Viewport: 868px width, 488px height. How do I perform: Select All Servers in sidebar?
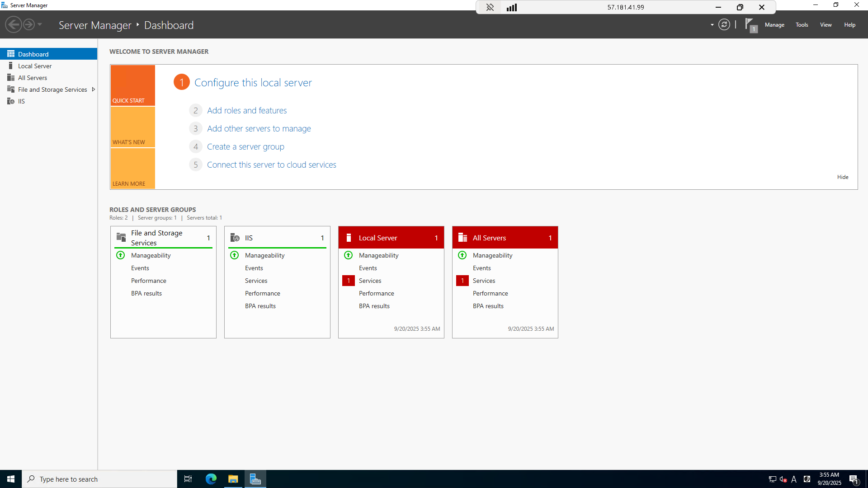tap(33, 78)
